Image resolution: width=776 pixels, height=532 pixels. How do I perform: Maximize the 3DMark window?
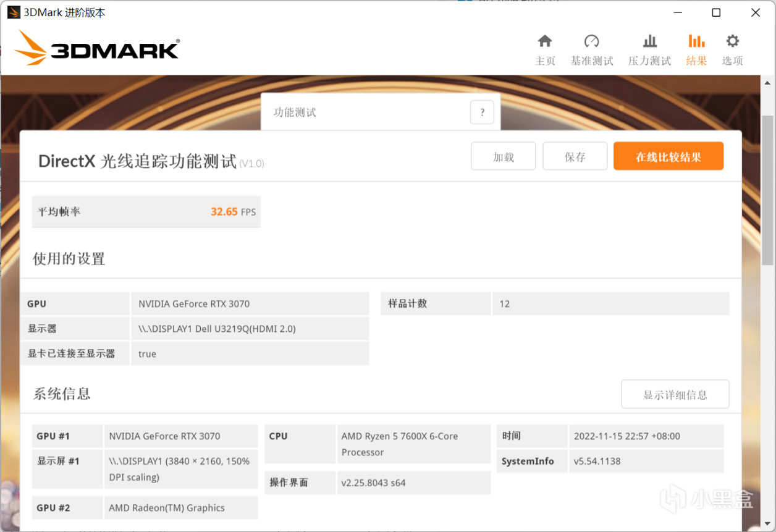716,12
